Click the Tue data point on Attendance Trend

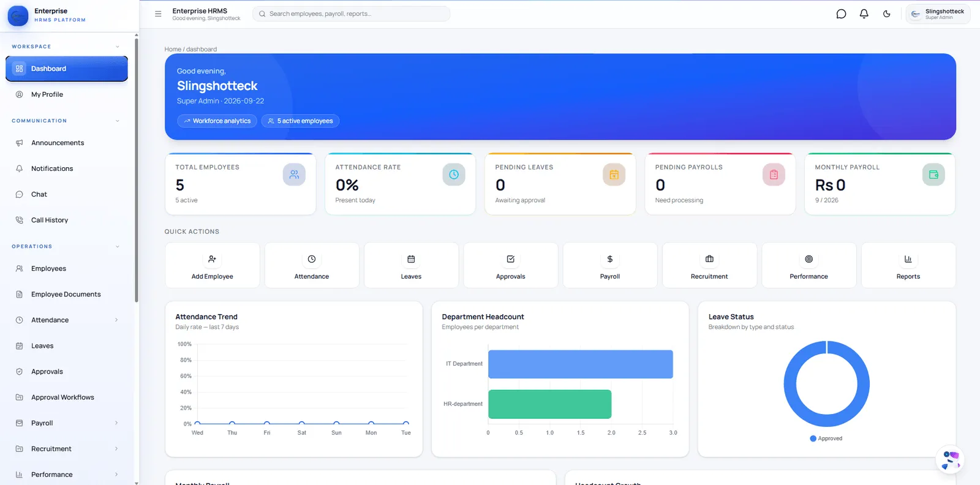tap(406, 423)
